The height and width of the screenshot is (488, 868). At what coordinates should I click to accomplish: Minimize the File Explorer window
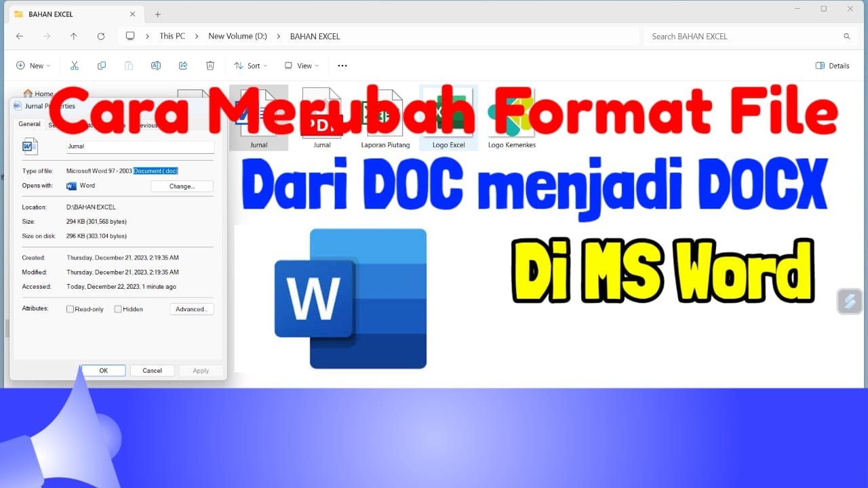[x=797, y=9]
